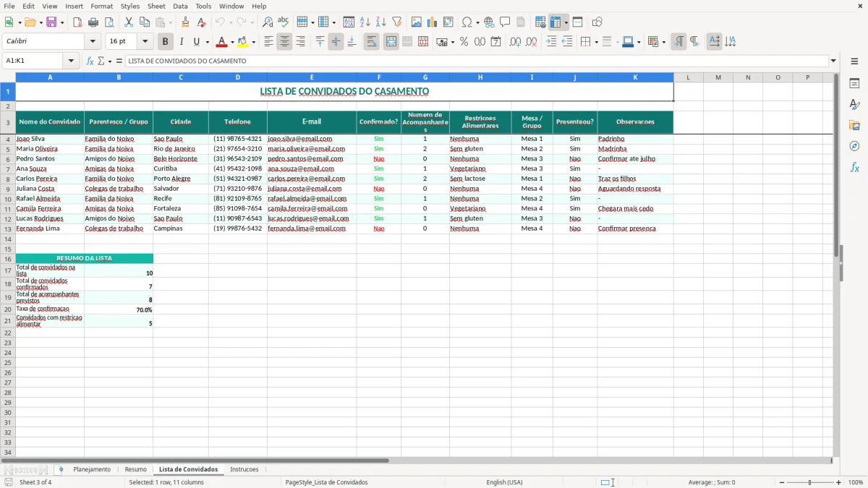The height and width of the screenshot is (488, 868).
Task: Apply the yellow highlighting color
Action: click(243, 42)
